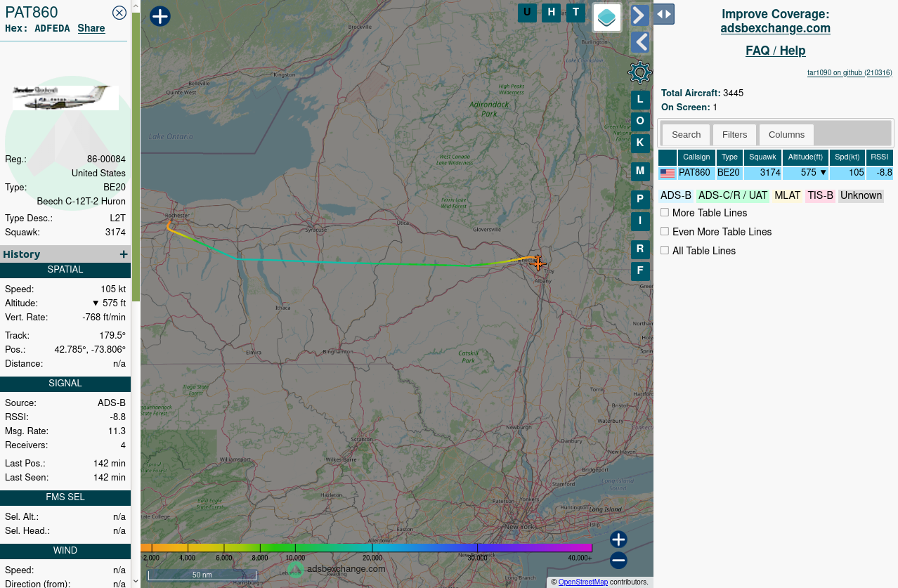Click registration value 86-00084
This screenshot has height=588, width=898.
pos(106,159)
